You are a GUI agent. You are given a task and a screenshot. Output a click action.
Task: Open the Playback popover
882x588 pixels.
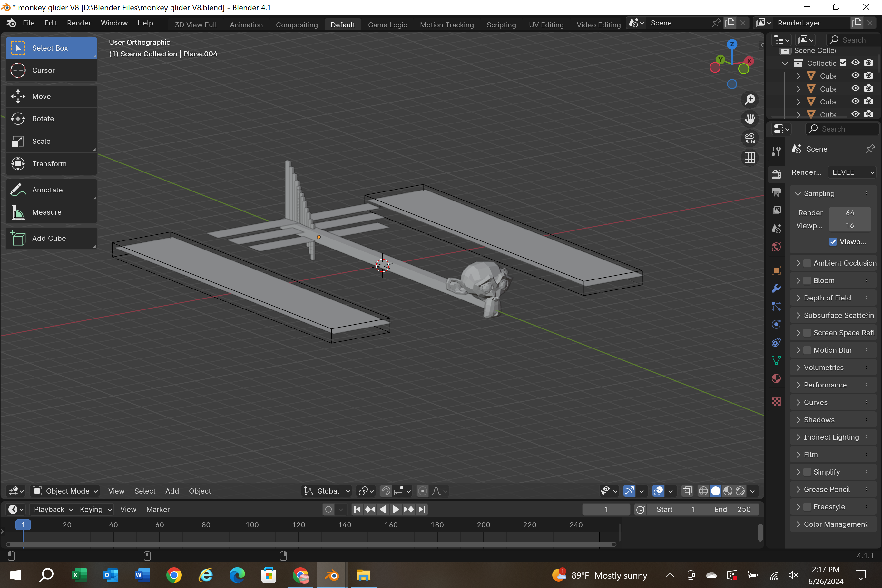(53, 509)
